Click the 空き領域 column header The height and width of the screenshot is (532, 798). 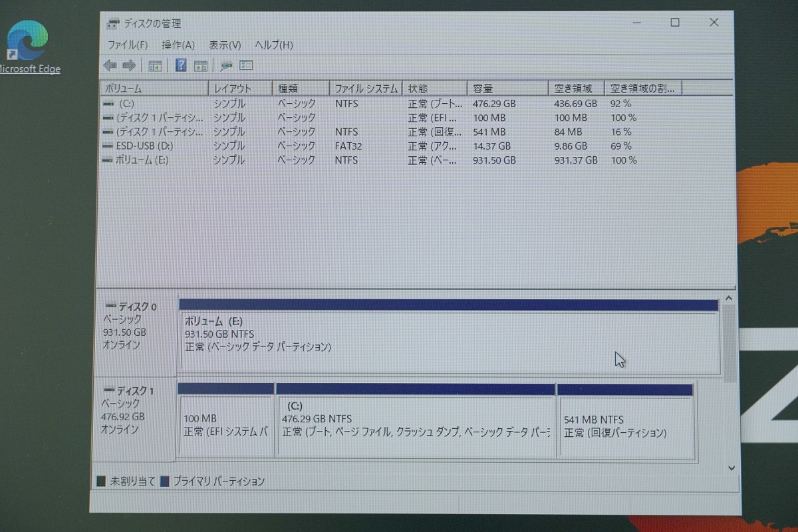click(x=577, y=88)
